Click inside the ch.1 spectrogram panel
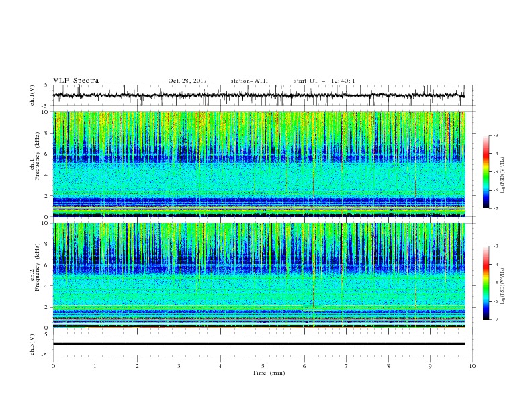 [259, 164]
